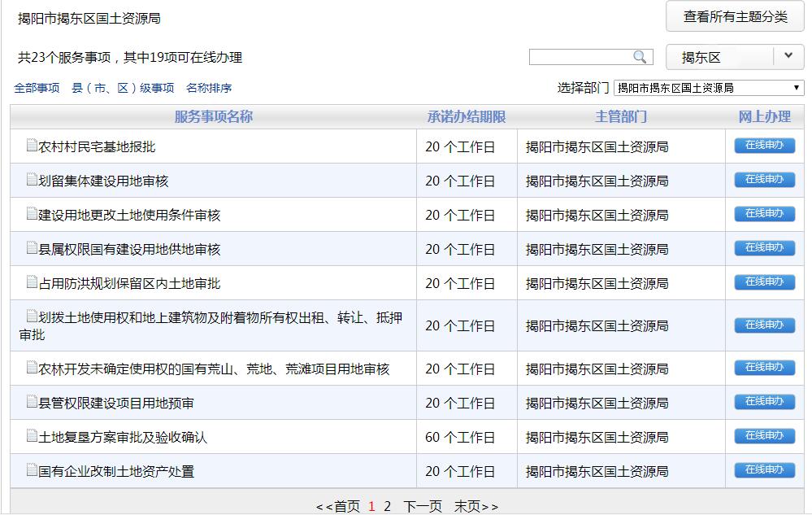
Task: Click document icon beside 土地复垦方案审批及验收确认
Action: point(33,436)
